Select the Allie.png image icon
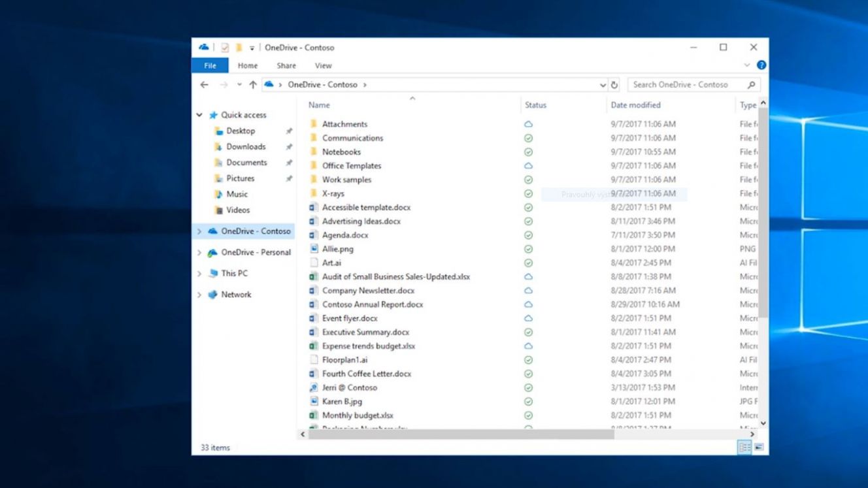 pyautogui.click(x=314, y=249)
